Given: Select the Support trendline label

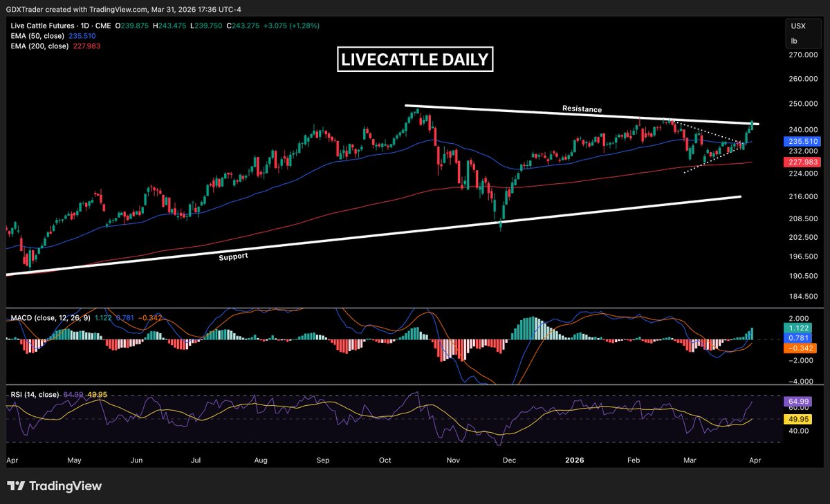Looking at the screenshot, I should pyautogui.click(x=232, y=256).
